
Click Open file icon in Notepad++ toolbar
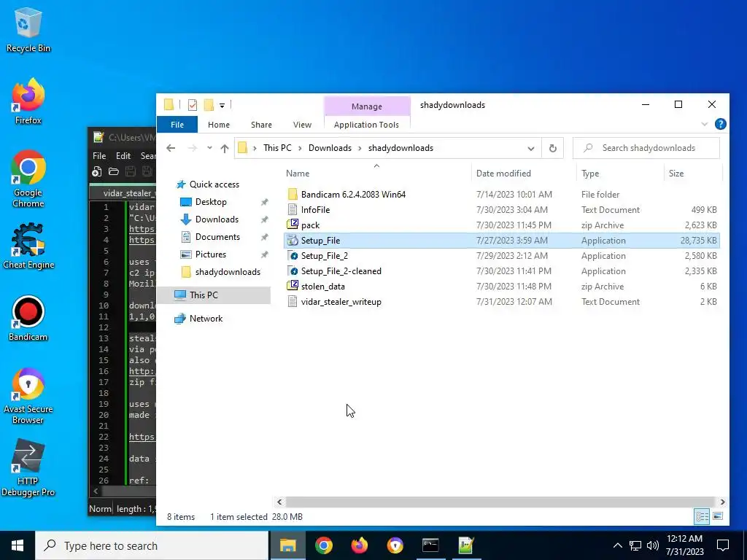(113, 171)
